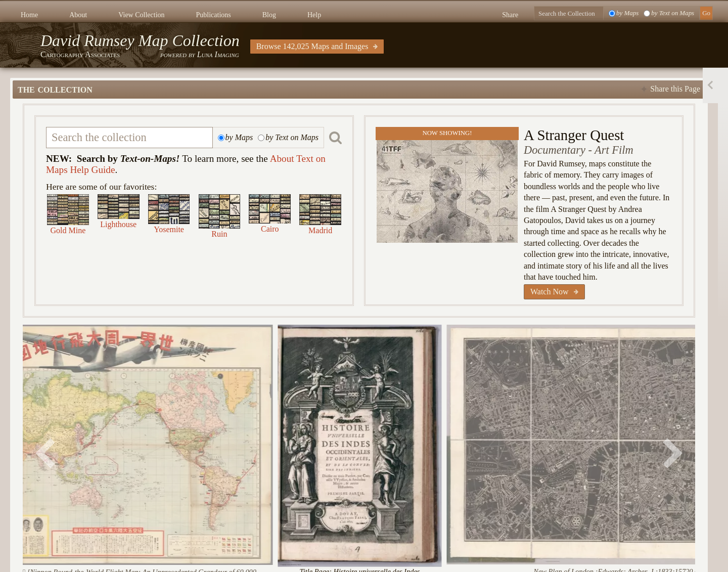
Task: Click the Ruin text link
Action: [x=219, y=234]
